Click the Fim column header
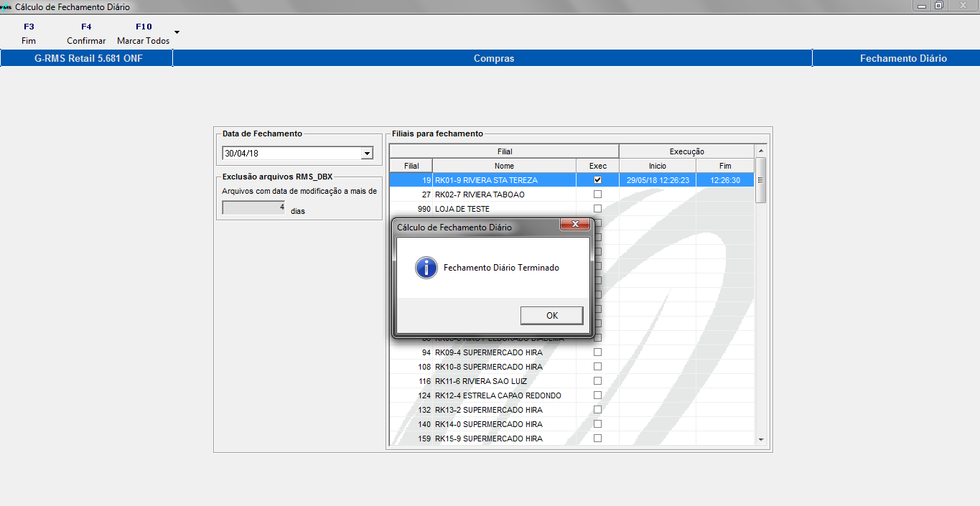This screenshot has height=506, width=980. (725, 166)
